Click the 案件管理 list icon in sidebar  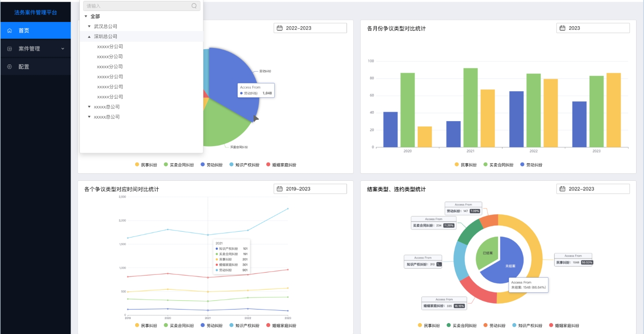click(x=10, y=49)
